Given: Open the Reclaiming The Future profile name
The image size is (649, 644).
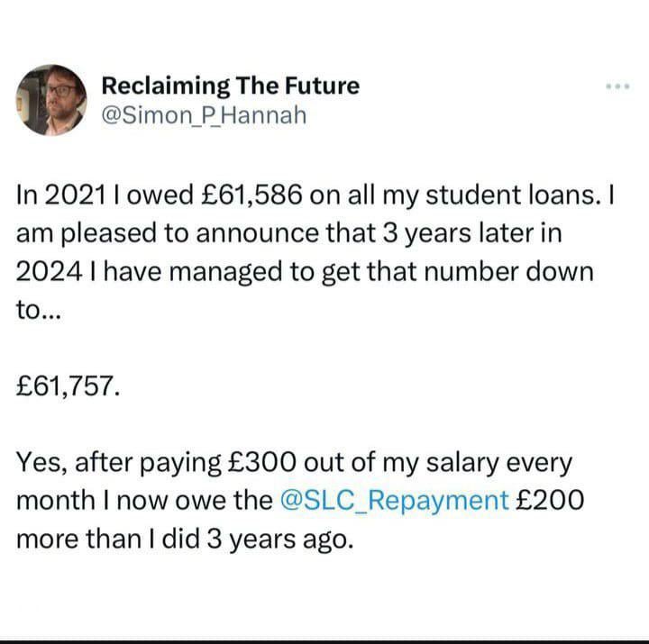Looking at the screenshot, I should tap(230, 86).
